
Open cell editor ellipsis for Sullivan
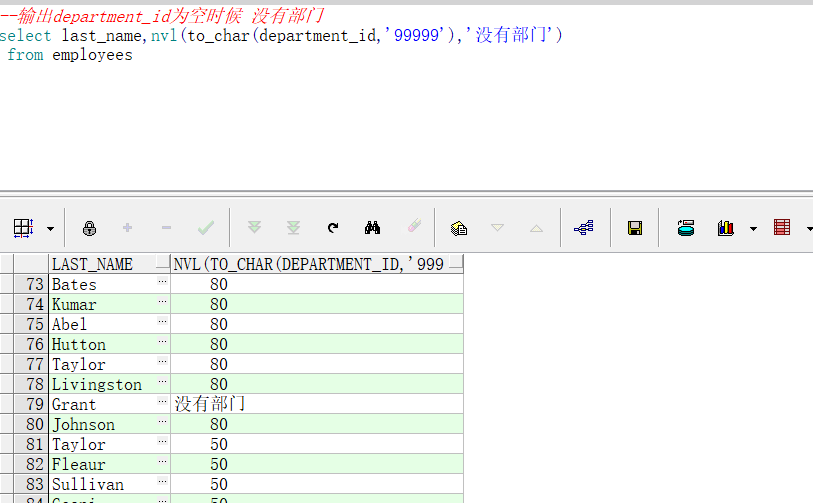(162, 482)
